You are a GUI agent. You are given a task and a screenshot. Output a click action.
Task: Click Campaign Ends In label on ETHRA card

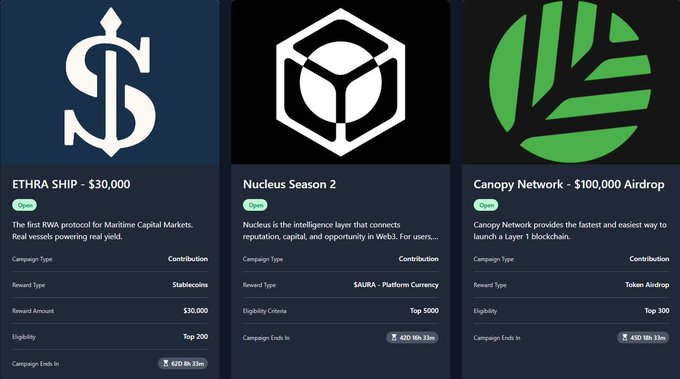point(36,364)
